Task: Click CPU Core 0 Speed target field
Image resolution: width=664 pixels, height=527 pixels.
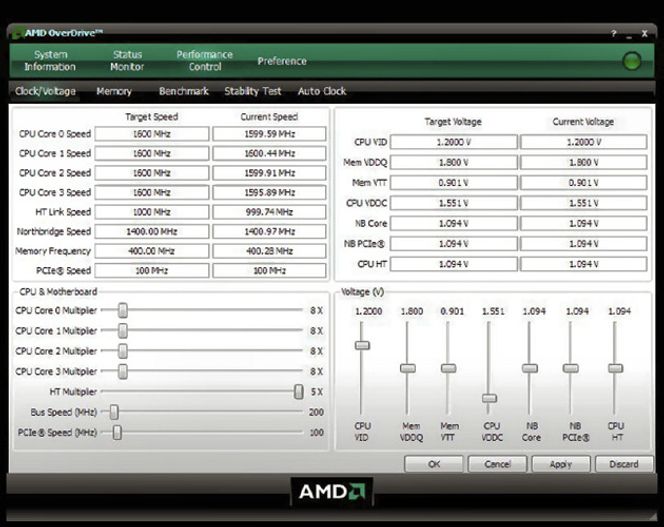Action: 152,134
